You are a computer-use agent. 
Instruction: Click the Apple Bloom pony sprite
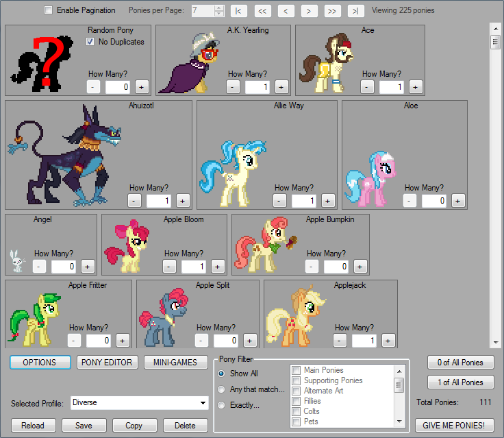[x=127, y=246]
